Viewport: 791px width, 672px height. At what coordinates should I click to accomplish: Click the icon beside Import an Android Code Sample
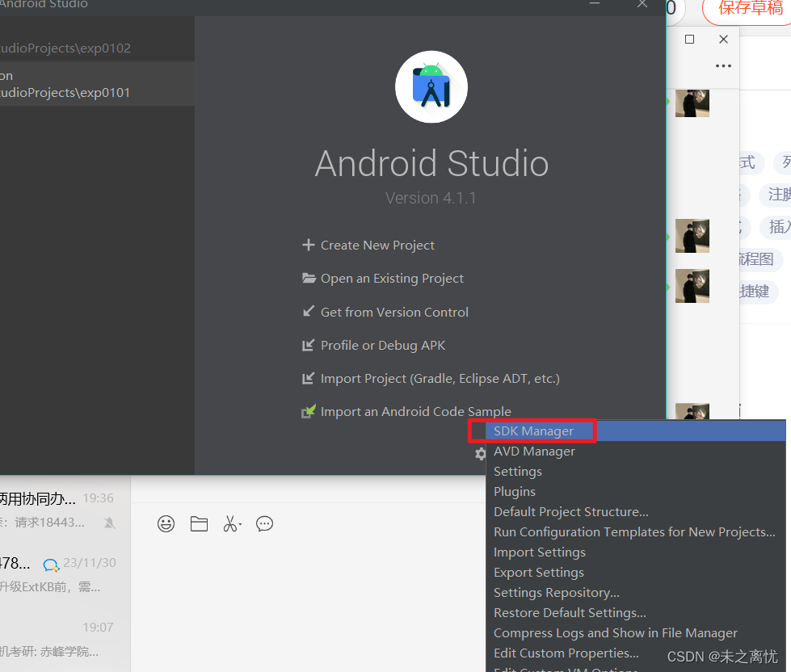[x=308, y=411]
